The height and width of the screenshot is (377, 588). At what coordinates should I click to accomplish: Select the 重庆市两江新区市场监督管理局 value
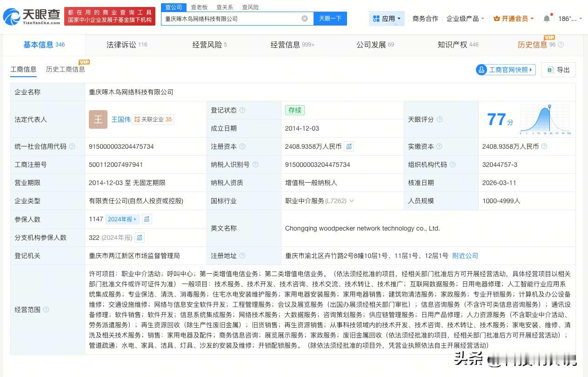coord(134,256)
